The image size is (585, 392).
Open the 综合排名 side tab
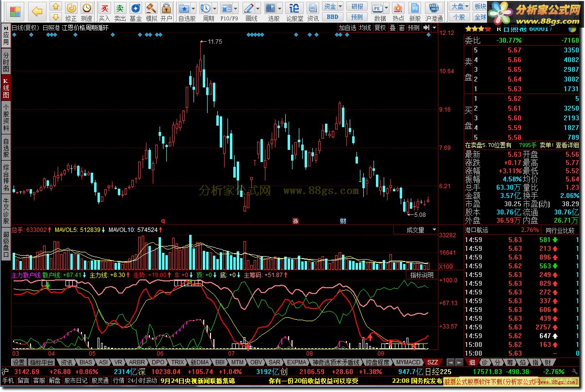[6, 177]
